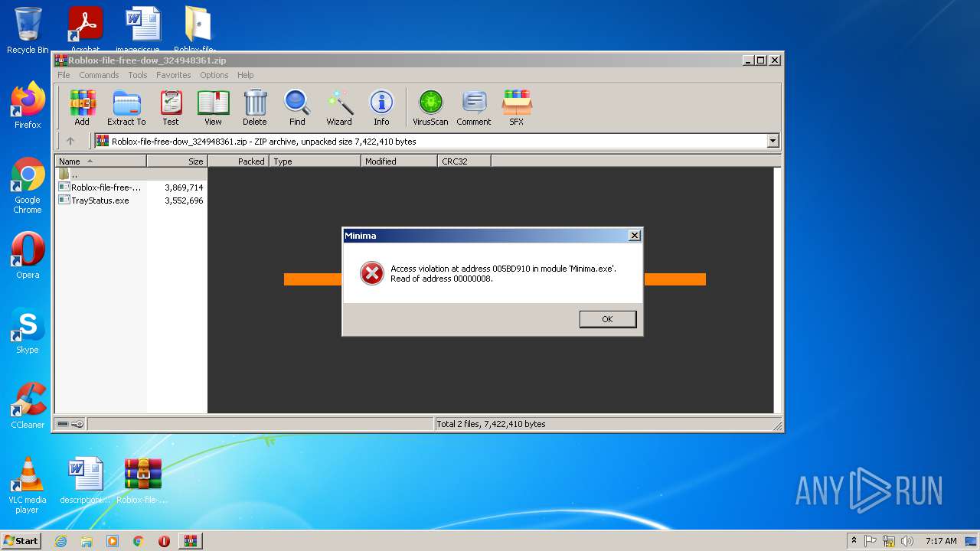Click the Extract To toolbar icon

point(126,108)
